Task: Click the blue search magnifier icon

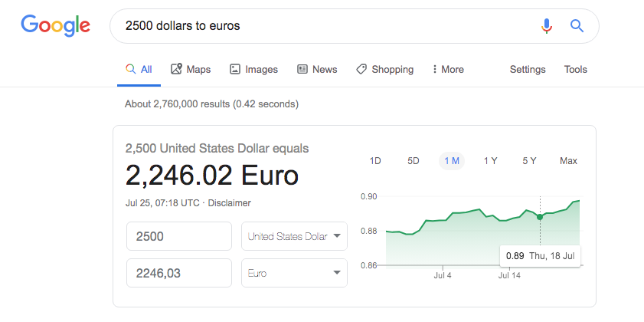Action: coord(577,26)
